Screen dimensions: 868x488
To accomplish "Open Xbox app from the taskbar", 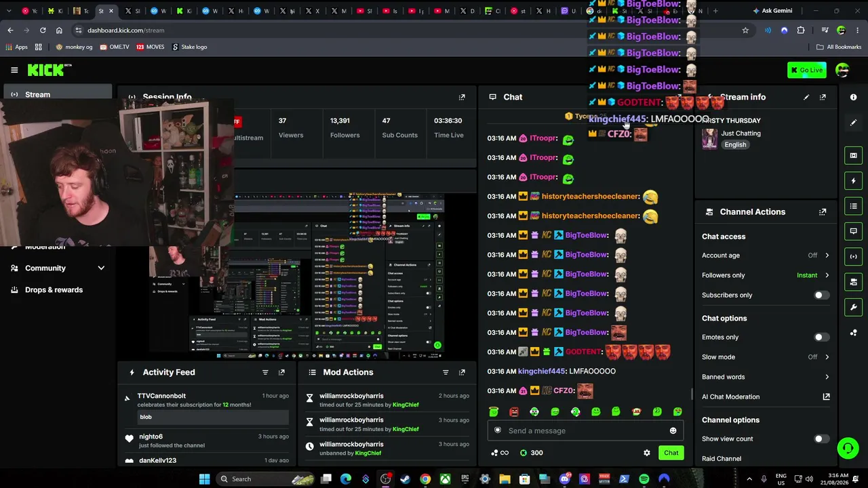I will 445,479.
